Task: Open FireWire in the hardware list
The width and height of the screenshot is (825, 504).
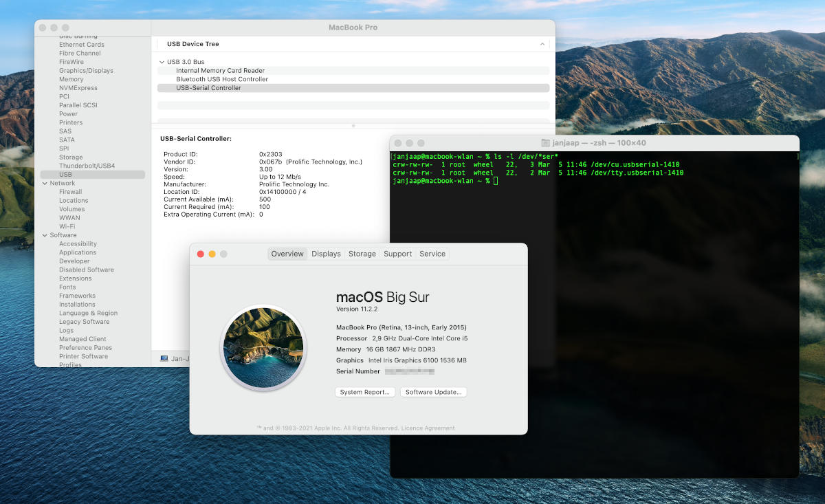Action: coord(71,62)
